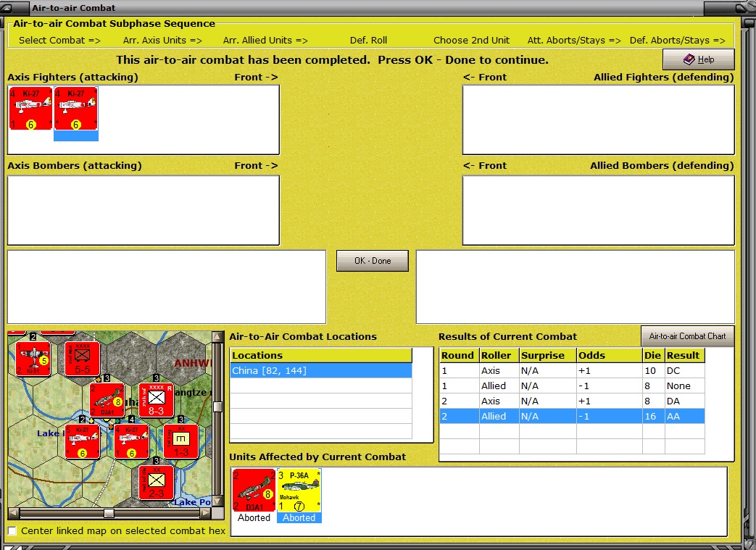This screenshot has height=550, width=756.
Task: Click map horizontal scrollbar right arrow
Action: (x=206, y=513)
